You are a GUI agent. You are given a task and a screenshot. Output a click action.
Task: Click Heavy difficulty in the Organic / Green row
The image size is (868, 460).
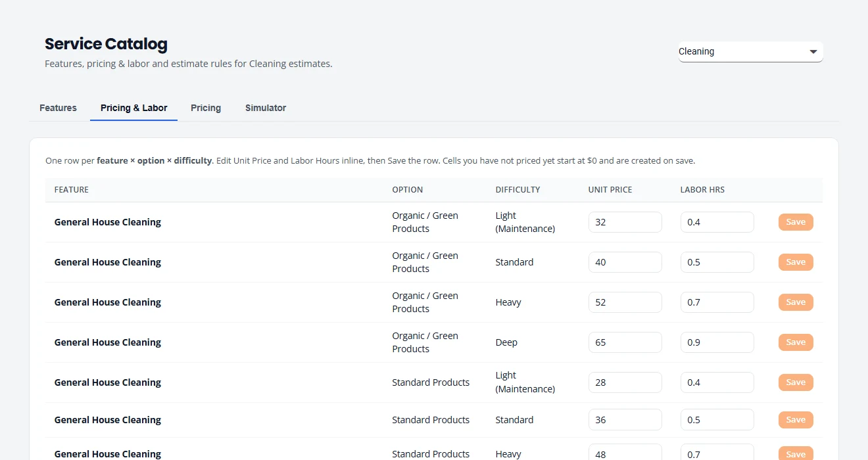click(x=508, y=302)
